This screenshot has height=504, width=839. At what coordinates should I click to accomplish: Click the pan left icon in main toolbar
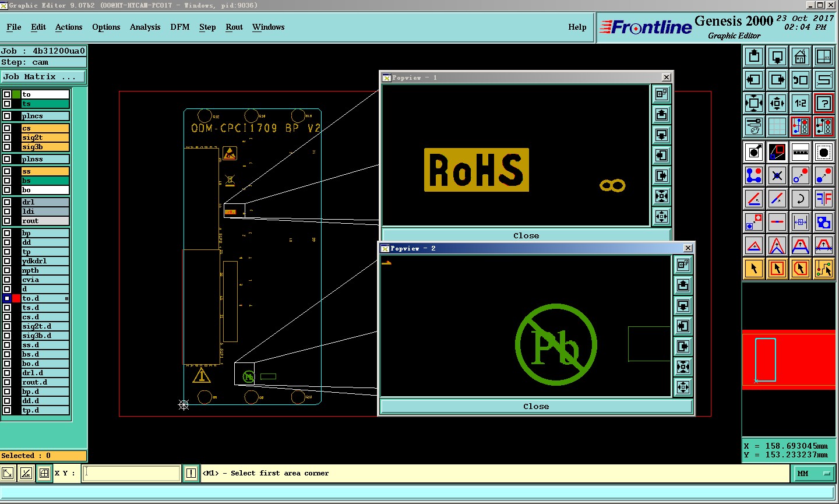(x=754, y=80)
